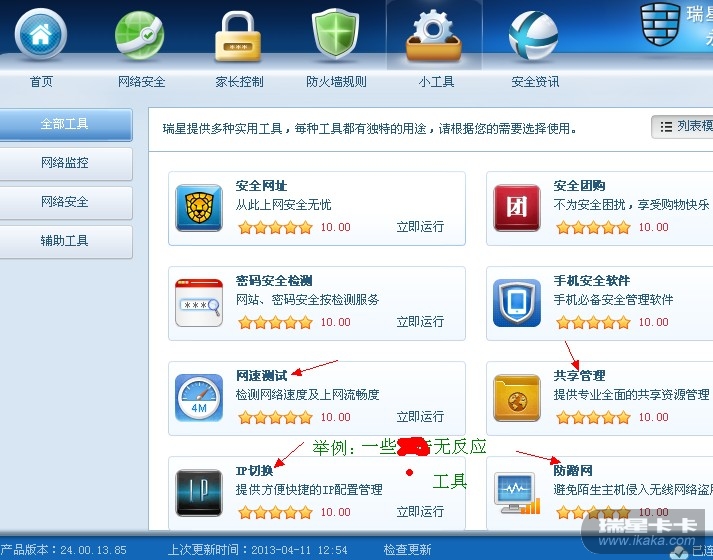Click the star rating of 手机安全软件
Image resolution: width=713 pixels, height=560 pixels.
click(593, 322)
